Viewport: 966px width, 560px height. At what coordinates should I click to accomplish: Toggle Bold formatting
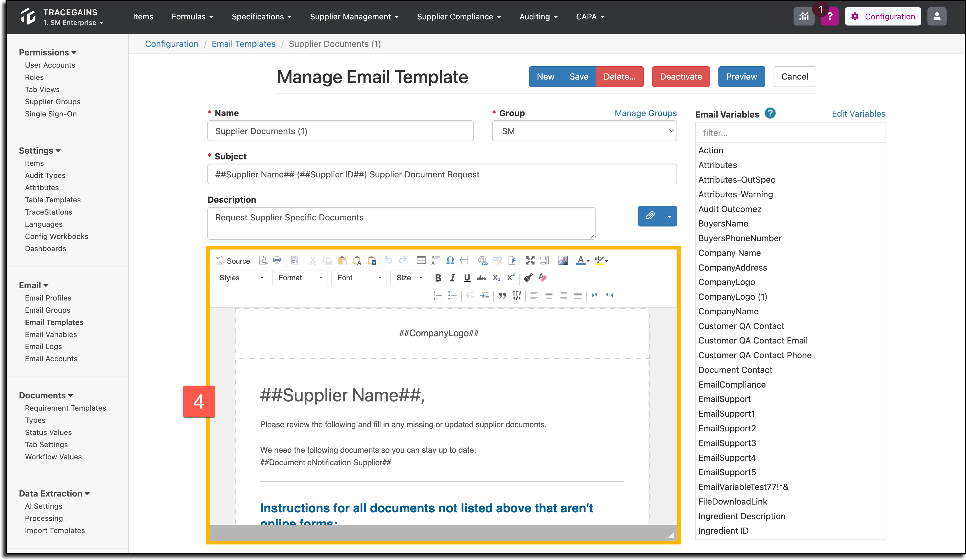(438, 278)
